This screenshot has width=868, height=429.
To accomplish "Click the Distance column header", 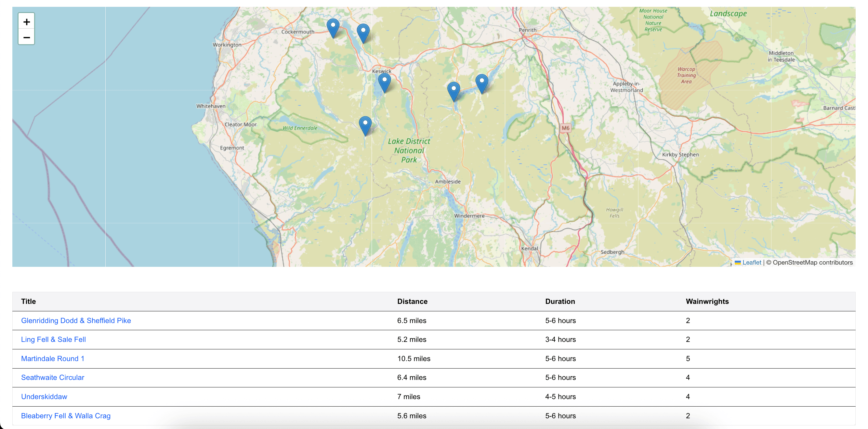I will point(413,301).
